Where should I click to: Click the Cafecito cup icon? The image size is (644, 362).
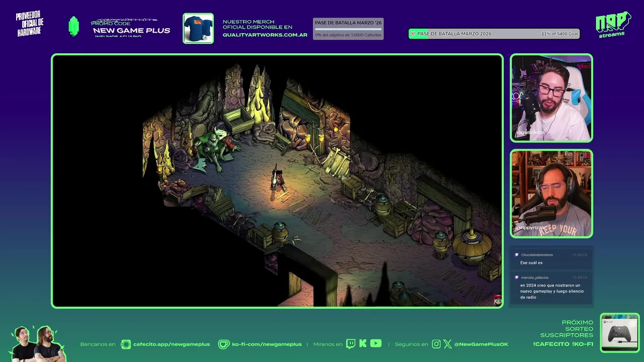coord(126,344)
